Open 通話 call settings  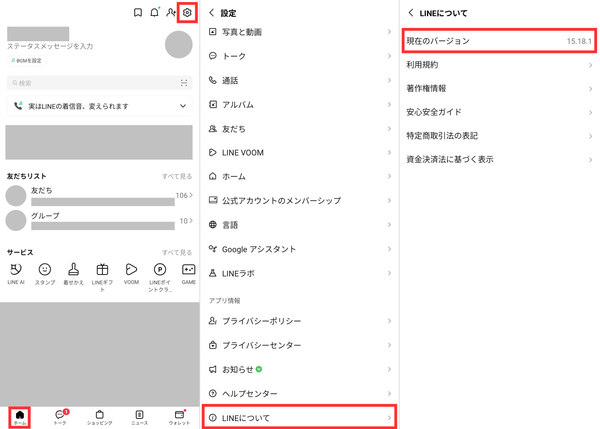[300, 80]
